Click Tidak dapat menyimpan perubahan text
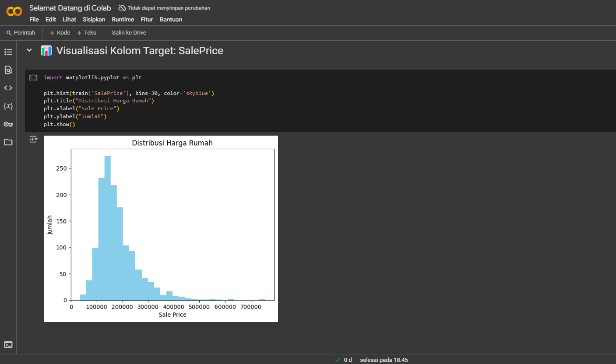The width and height of the screenshot is (616, 364). [x=169, y=8]
